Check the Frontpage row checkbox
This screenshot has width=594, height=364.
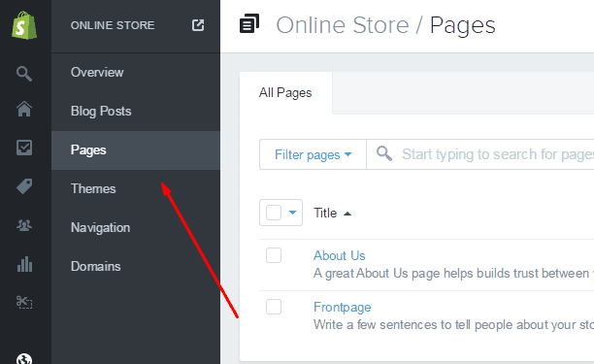(x=274, y=307)
